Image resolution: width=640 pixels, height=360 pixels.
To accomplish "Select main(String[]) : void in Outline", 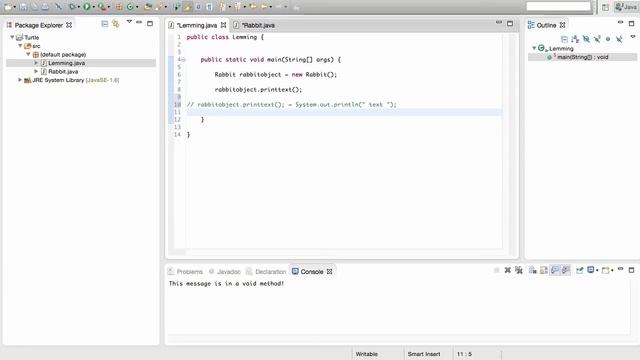I will pyautogui.click(x=582, y=57).
